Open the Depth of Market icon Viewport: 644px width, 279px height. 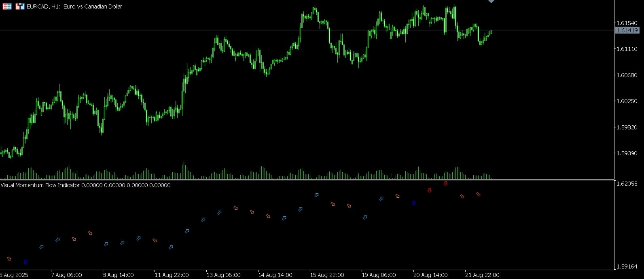(7, 6)
